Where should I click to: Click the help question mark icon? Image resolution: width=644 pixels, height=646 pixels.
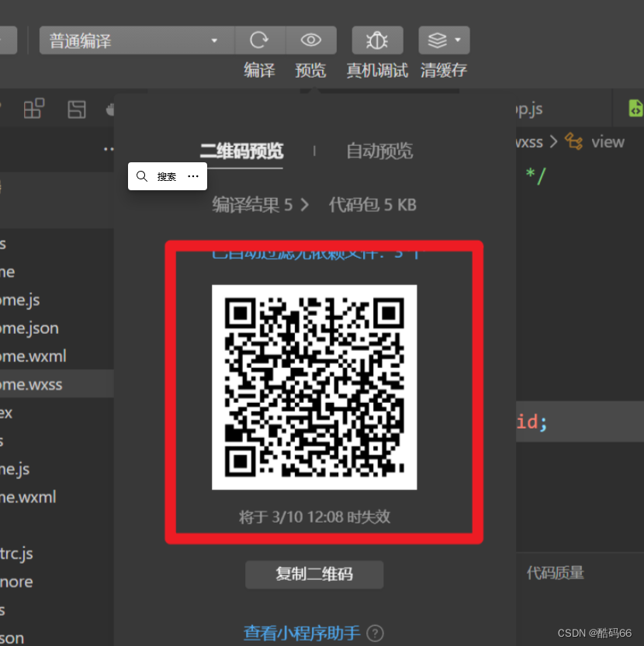click(x=375, y=634)
